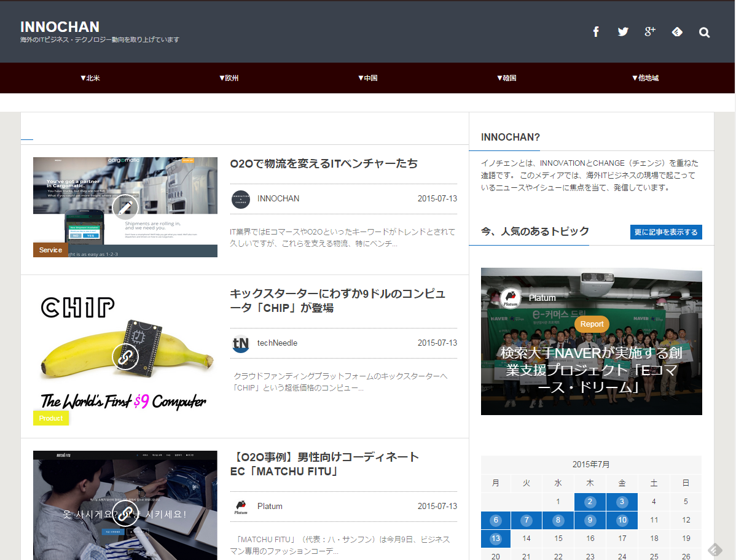The height and width of the screenshot is (560, 736).
Task: Open the NAVER Eコマース・ドリーム featured image
Action: pyautogui.click(x=592, y=341)
